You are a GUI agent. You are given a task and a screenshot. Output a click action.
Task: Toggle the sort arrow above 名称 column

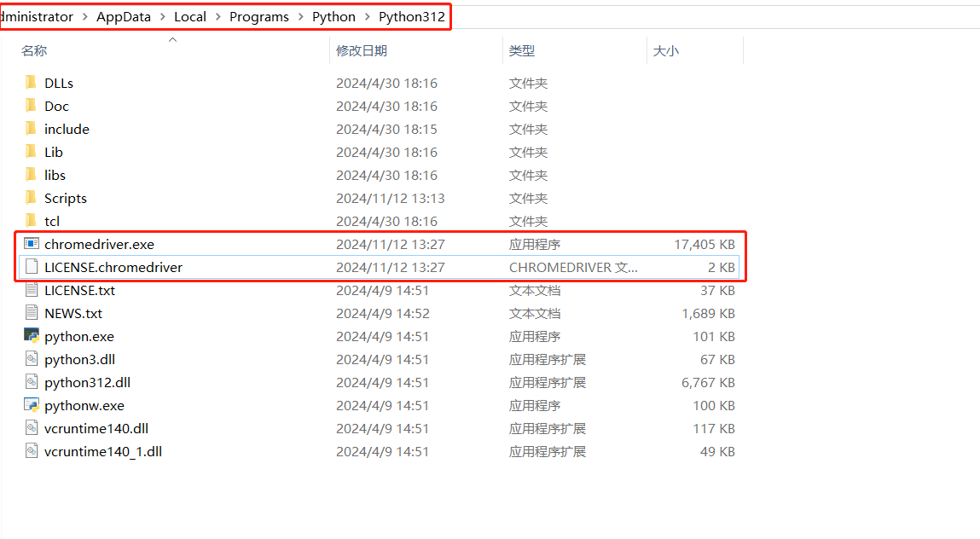tap(172, 39)
